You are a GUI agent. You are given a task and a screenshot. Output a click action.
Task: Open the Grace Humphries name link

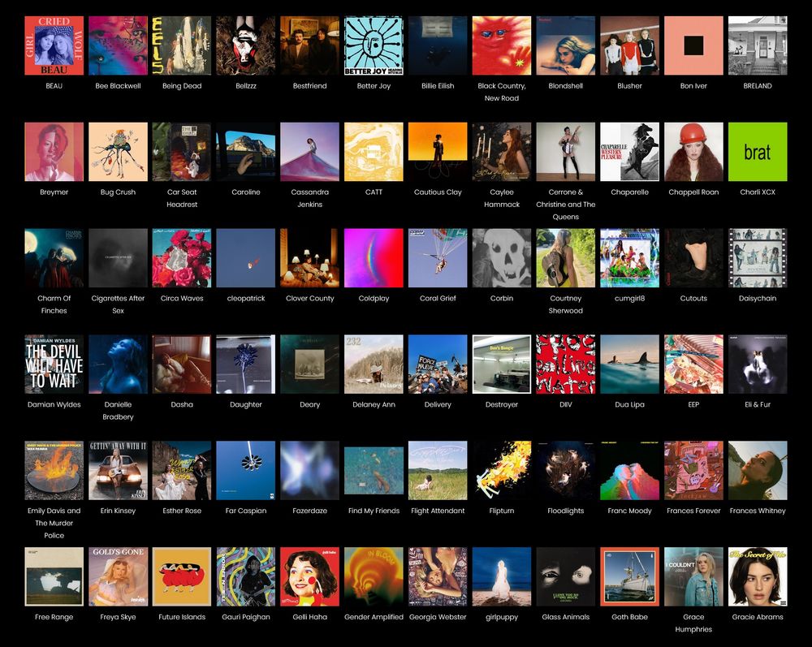point(693,623)
